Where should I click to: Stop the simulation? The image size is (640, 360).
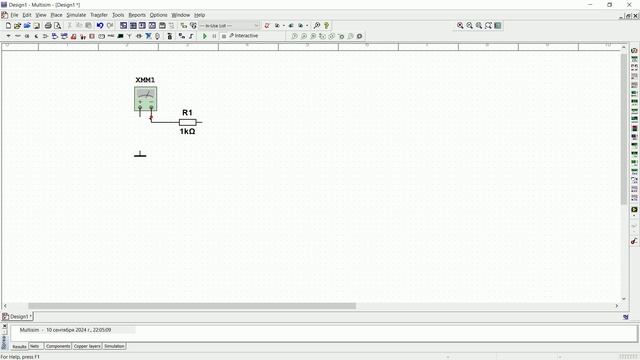[223, 36]
